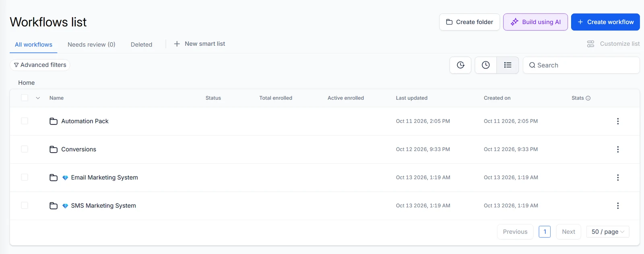The height and width of the screenshot is (254, 644).
Task: Click the Created on column header
Action: [x=497, y=98]
